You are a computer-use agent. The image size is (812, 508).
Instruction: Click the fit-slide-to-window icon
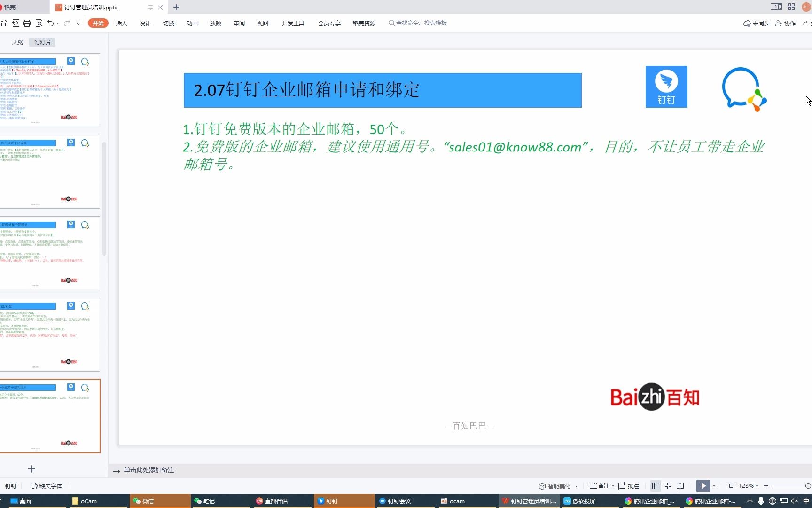[731, 485]
